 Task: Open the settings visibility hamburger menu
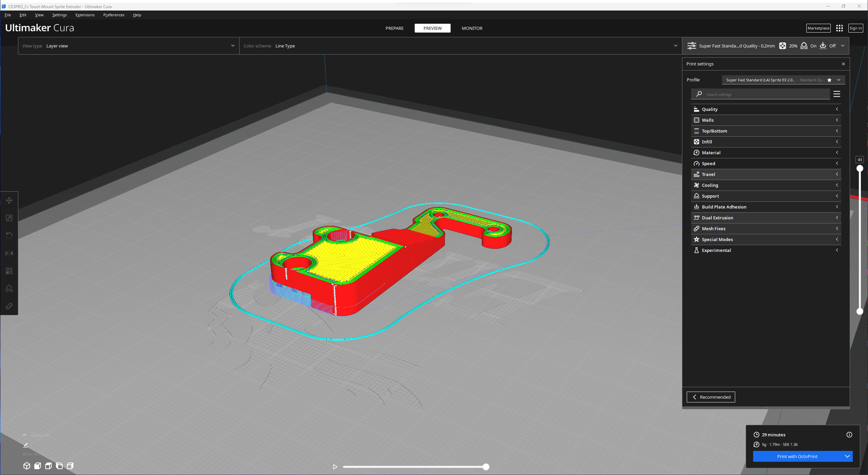click(836, 94)
